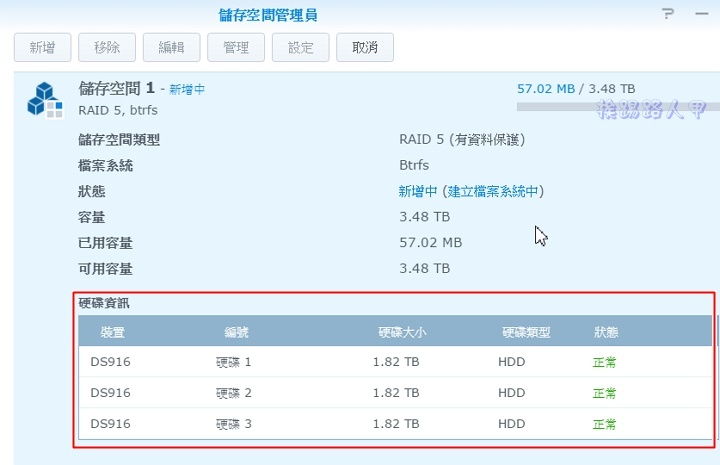Click the 建立檔案系統中 status link
This screenshot has height=465, width=720.
pyautogui.click(x=495, y=191)
